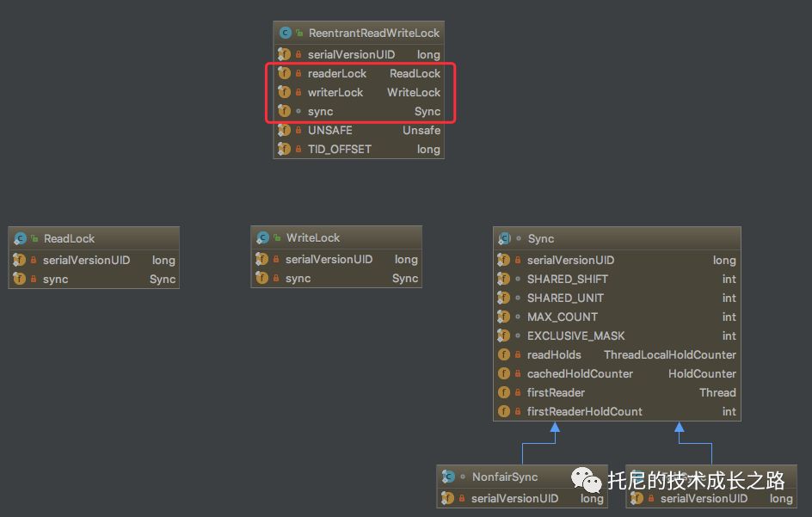The image size is (812, 517).
Task: Select serialVersionUID field name in WriteLock box
Action: point(329,259)
